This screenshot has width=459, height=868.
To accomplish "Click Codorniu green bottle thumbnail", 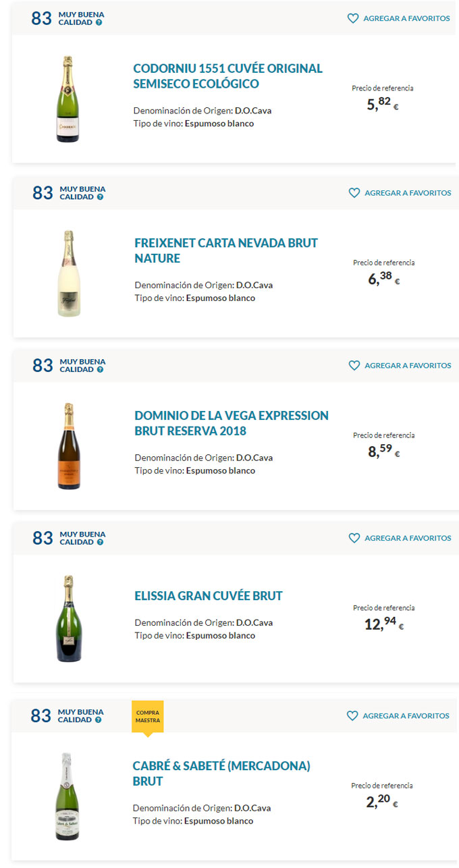I will click(x=67, y=99).
